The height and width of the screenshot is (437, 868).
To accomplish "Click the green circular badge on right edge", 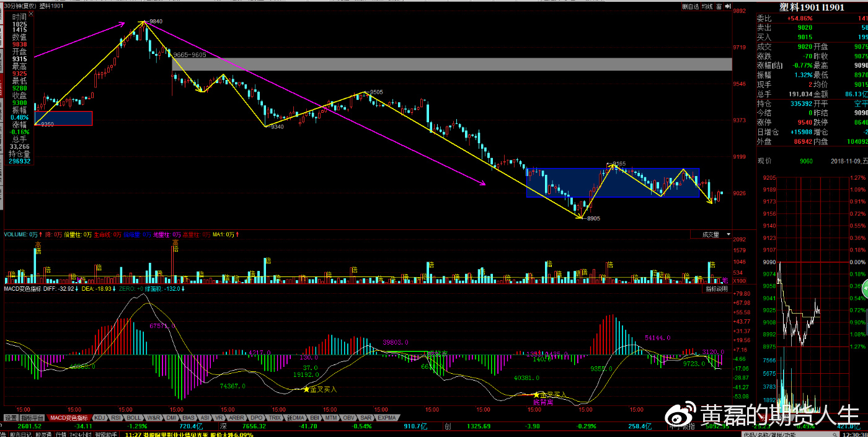I will pyautogui.click(x=865, y=288).
